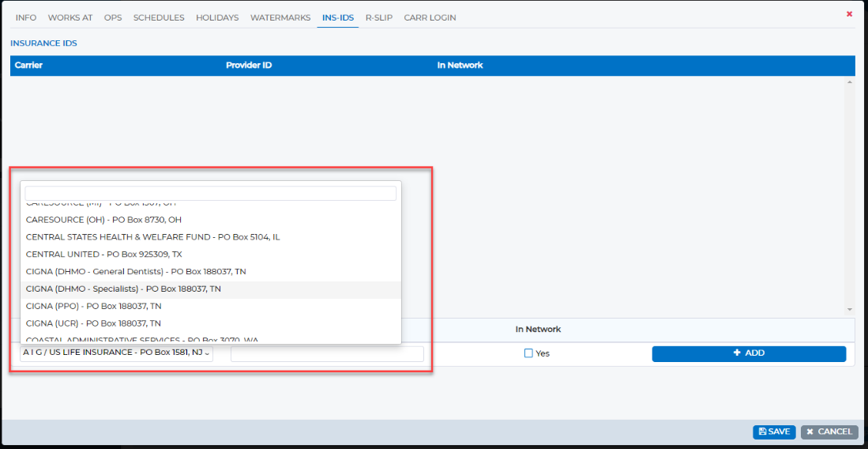Click the In Network column header

point(460,66)
